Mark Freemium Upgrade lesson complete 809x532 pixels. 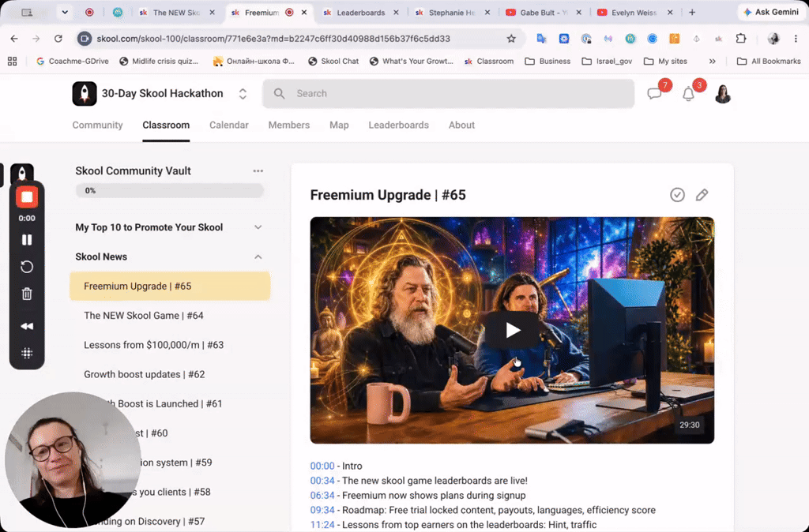[677, 195]
